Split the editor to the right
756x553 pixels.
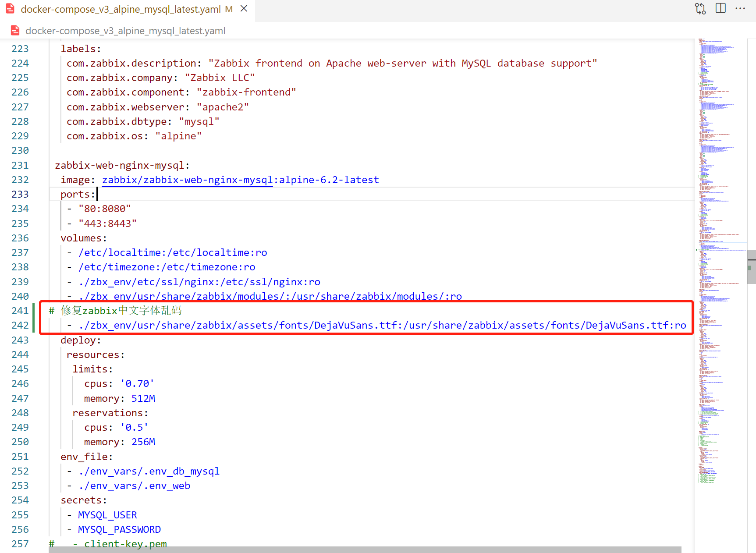721,8
